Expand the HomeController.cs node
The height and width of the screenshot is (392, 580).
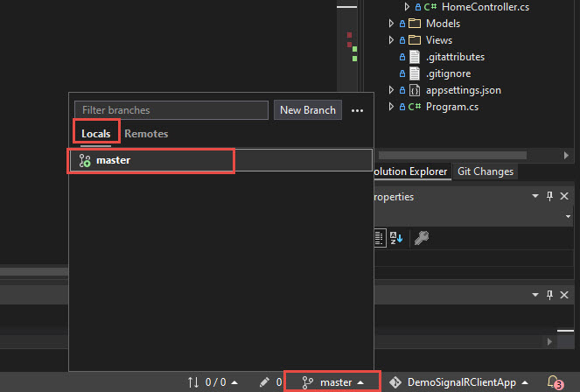(407, 7)
